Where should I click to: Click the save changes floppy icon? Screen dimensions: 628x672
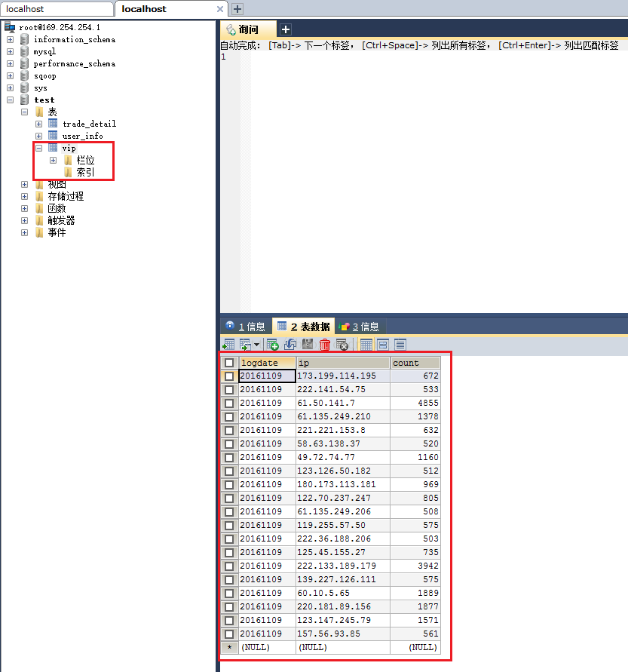pyautogui.click(x=307, y=344)
